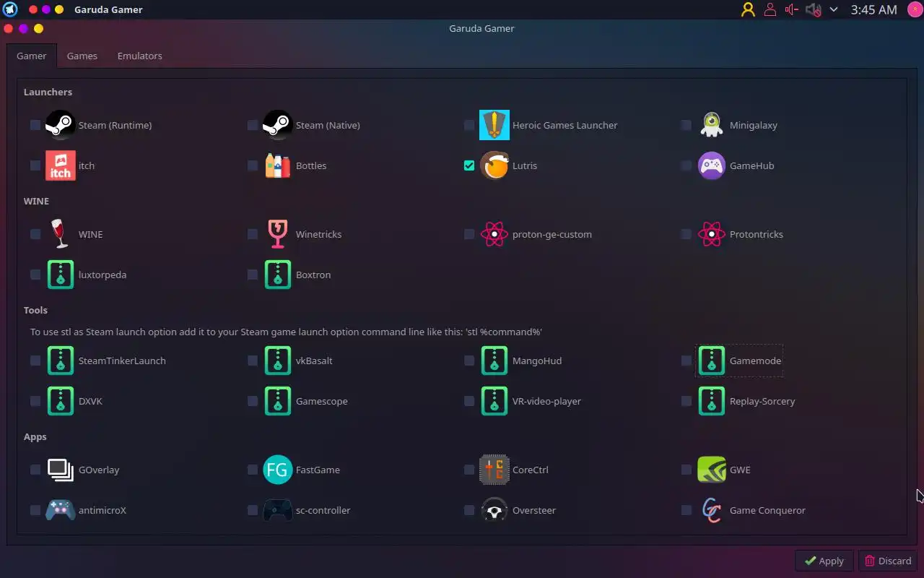The image size is (924, 578).
Task: Check the WINE checkbox
Action: pos(35,234)
